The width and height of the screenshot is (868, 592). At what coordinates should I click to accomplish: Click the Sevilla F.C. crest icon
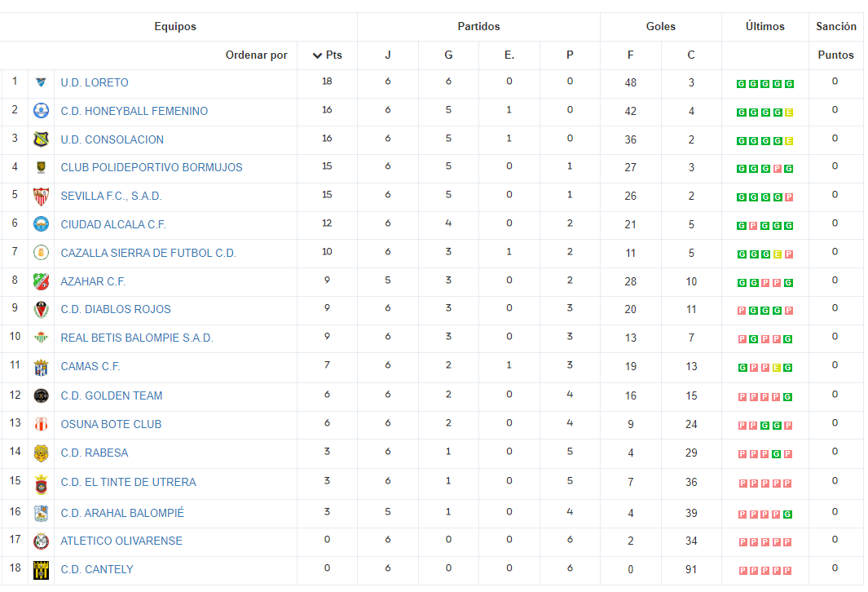(41, 196)
